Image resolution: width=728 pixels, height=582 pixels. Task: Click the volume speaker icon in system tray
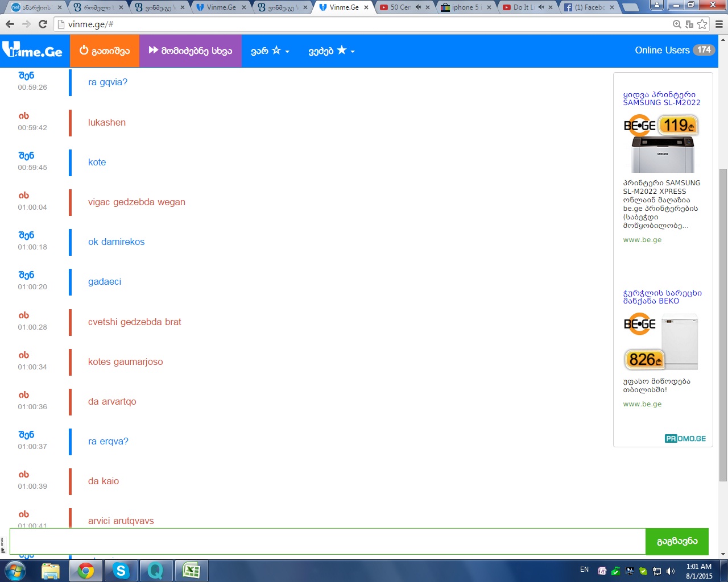click(x=671, y=571)
